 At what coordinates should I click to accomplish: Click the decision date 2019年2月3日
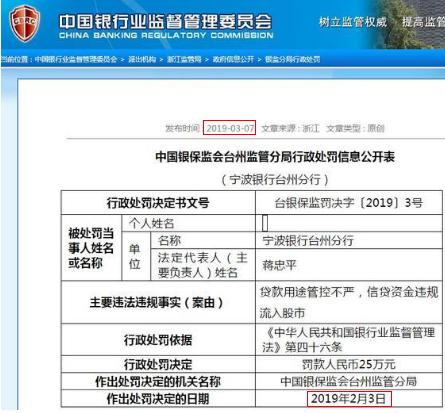[x=349, y=398]
